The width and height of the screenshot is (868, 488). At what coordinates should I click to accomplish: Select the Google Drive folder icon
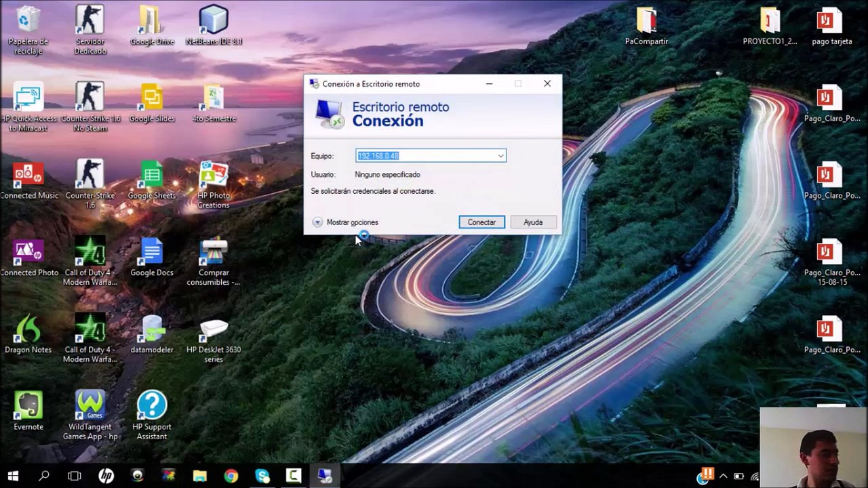coord(152,26)
